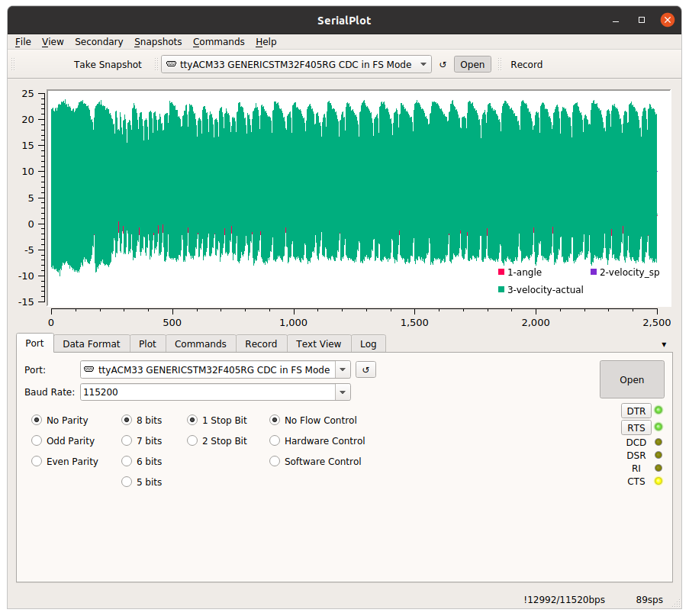
Task: Click the yellow CTS status indicator
Action: pyautogui.click(x=658, y=481)
